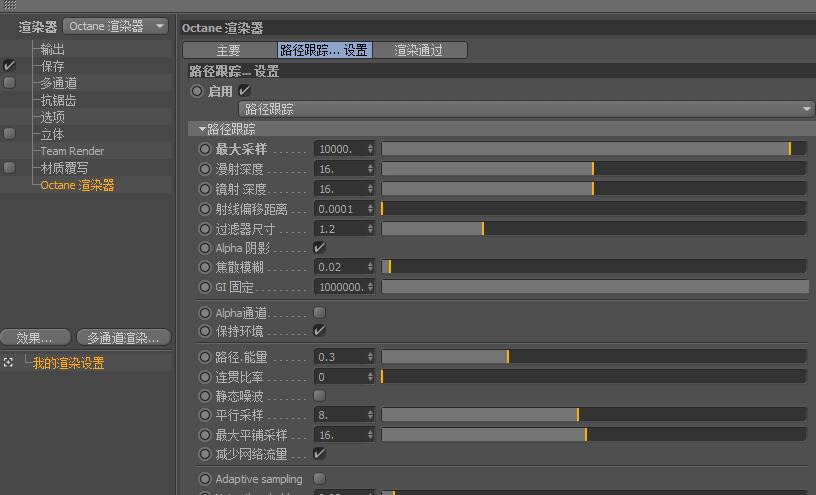
Task: Click the 最大采样 value field 10000
Action: (x=340, y=149)
